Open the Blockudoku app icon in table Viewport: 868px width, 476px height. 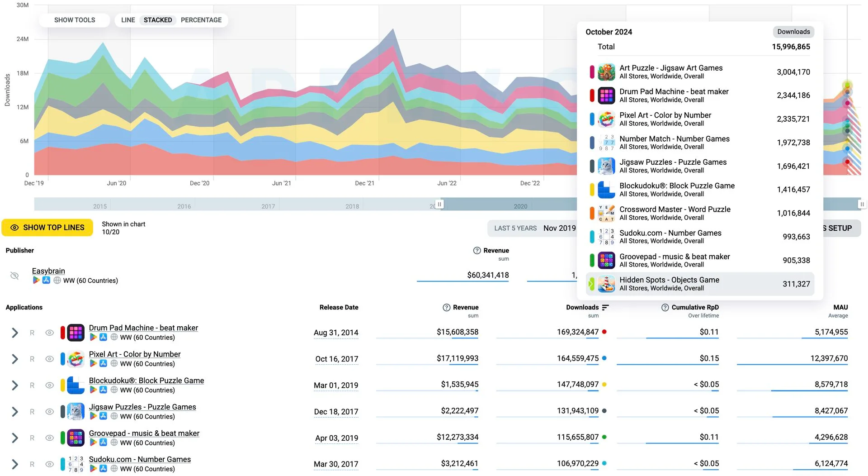[75, 385]
